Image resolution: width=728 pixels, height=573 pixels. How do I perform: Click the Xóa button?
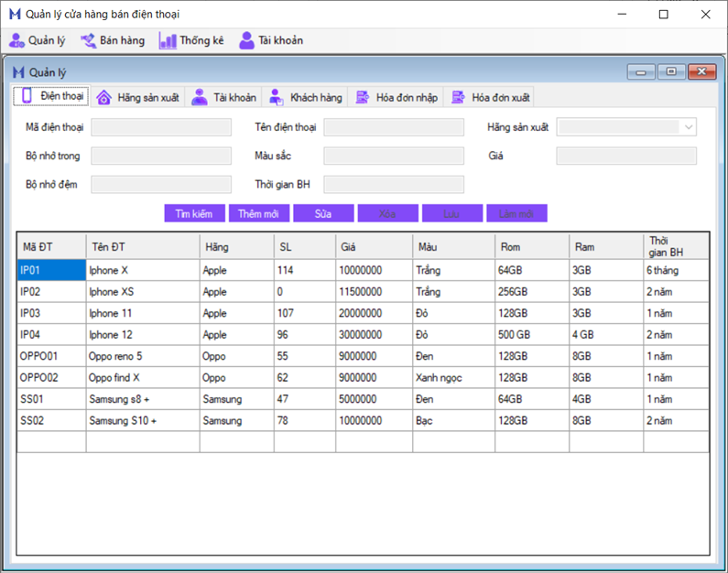[387, 213]
